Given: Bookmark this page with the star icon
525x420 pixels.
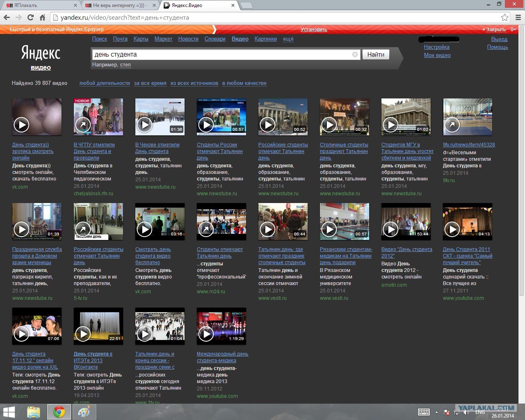Looking at the screenshot, I should (505, 18).
